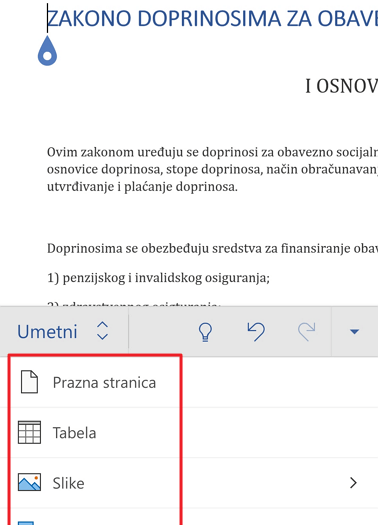Click the pictures icon next to Slike
378x525 pixels.
(29, 482)
